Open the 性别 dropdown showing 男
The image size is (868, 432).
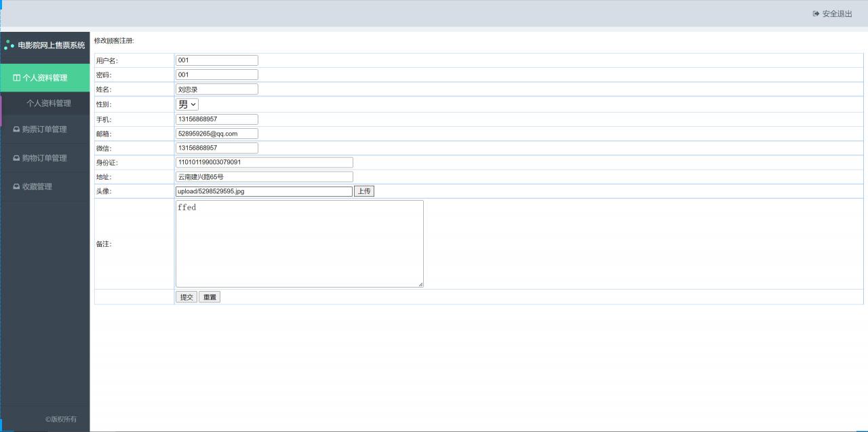point(187,104)
